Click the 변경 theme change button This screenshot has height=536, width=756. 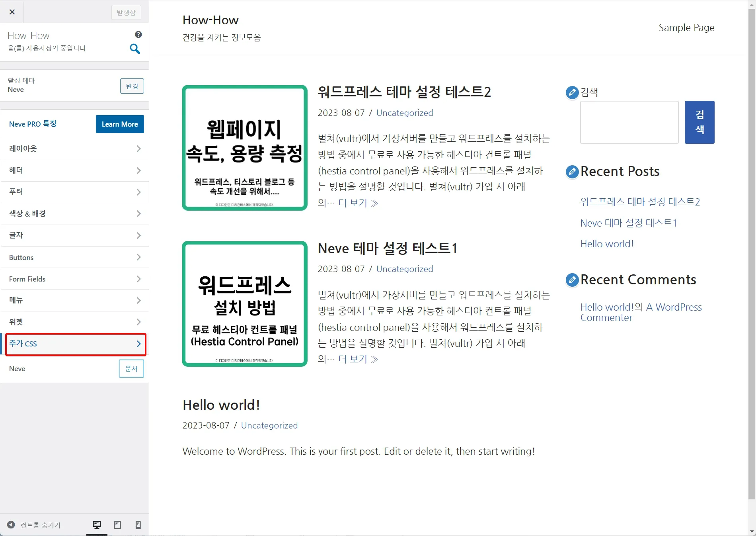coord(132,86)
